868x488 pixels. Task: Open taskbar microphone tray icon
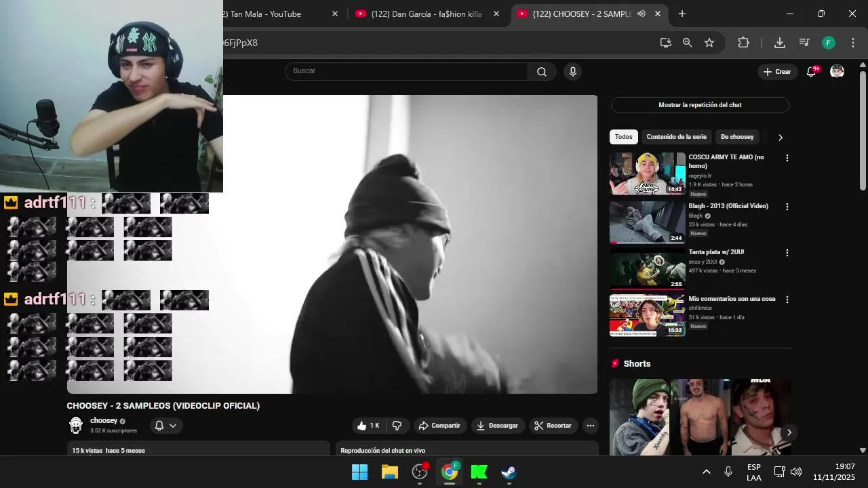coord(728,472)
